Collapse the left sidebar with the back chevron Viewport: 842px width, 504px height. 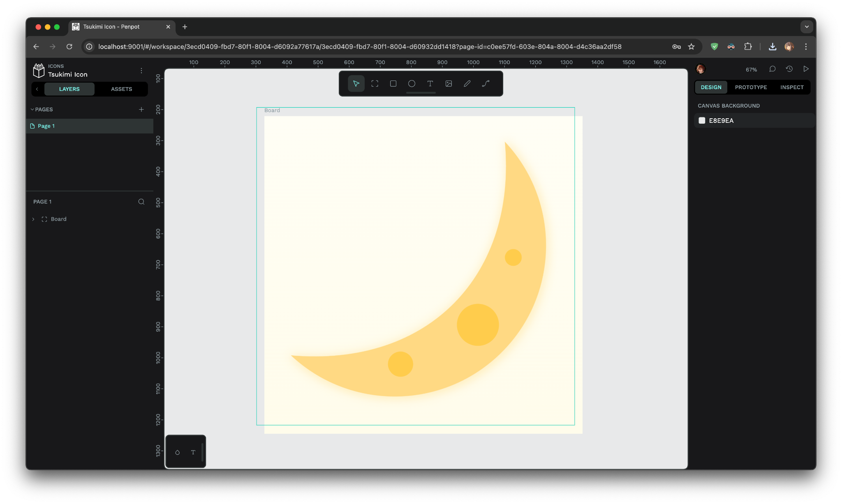point(37,89)
